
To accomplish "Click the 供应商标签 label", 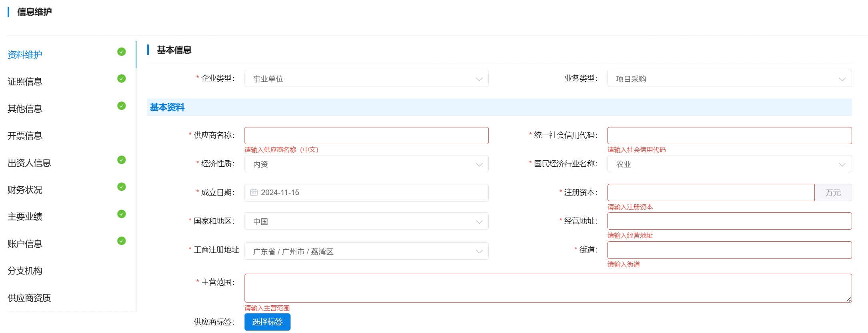I will (x=214, y=322).
